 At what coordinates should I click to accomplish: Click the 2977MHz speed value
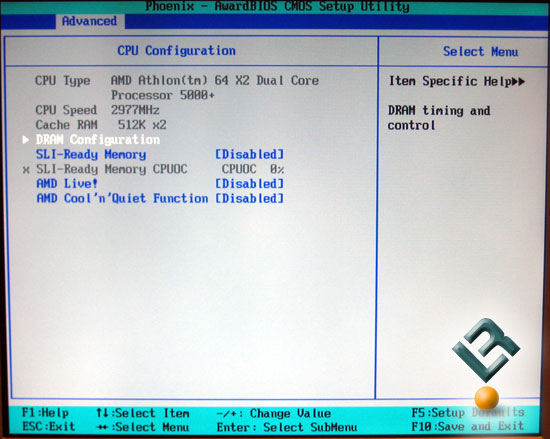click(x=135, y=110)
